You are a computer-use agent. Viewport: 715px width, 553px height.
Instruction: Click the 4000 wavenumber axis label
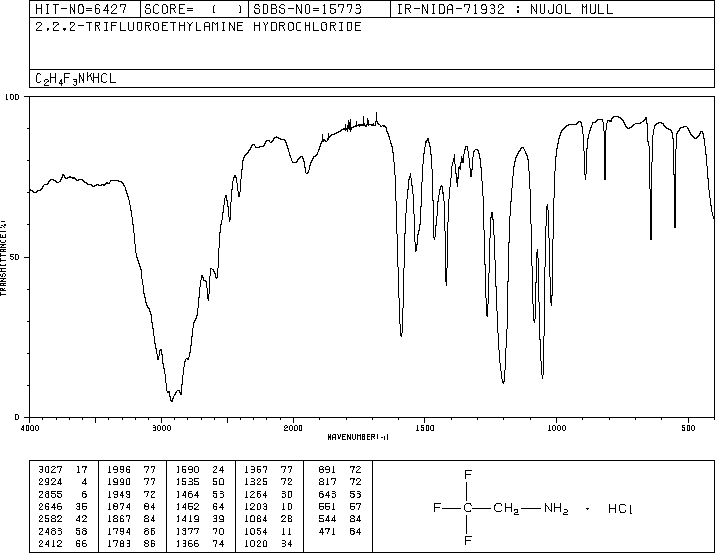click(30, 428)
